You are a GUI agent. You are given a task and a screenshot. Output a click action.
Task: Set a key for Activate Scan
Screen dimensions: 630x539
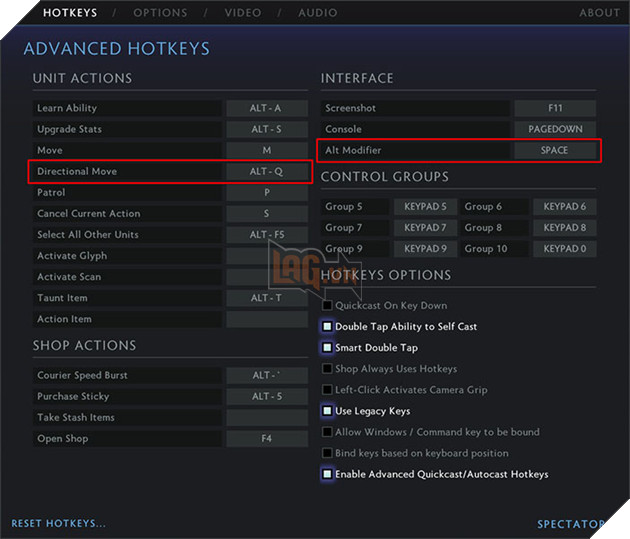tap(267, 277)
